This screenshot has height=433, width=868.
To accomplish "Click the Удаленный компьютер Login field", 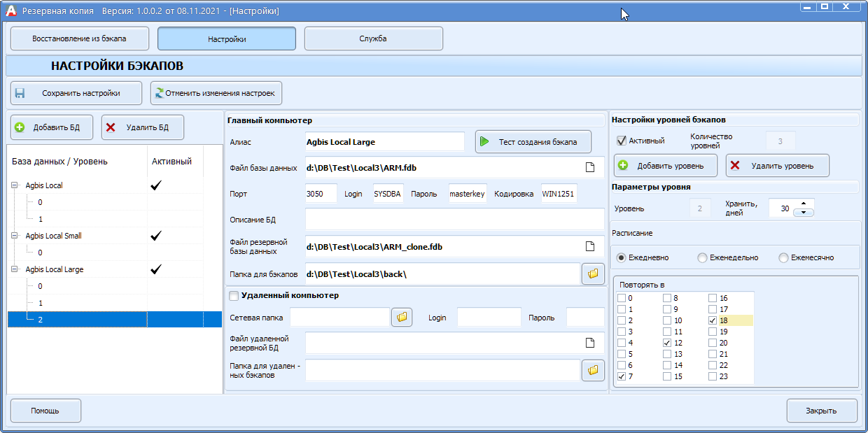I will [x=489, y=318].
